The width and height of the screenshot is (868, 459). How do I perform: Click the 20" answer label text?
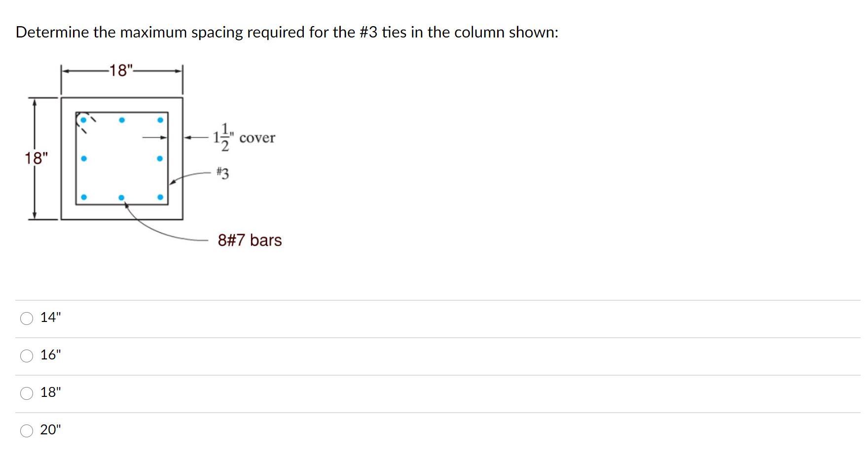[51, 429]
